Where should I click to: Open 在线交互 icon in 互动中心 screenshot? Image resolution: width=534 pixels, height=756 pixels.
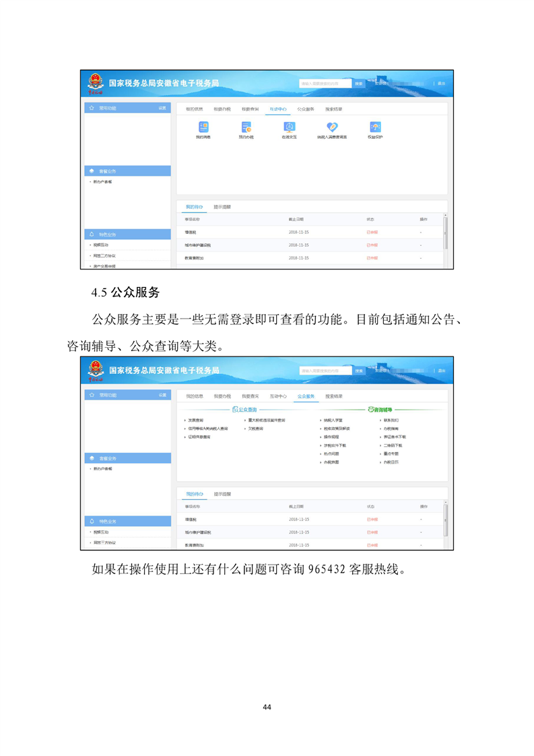[x=289, y=127]
